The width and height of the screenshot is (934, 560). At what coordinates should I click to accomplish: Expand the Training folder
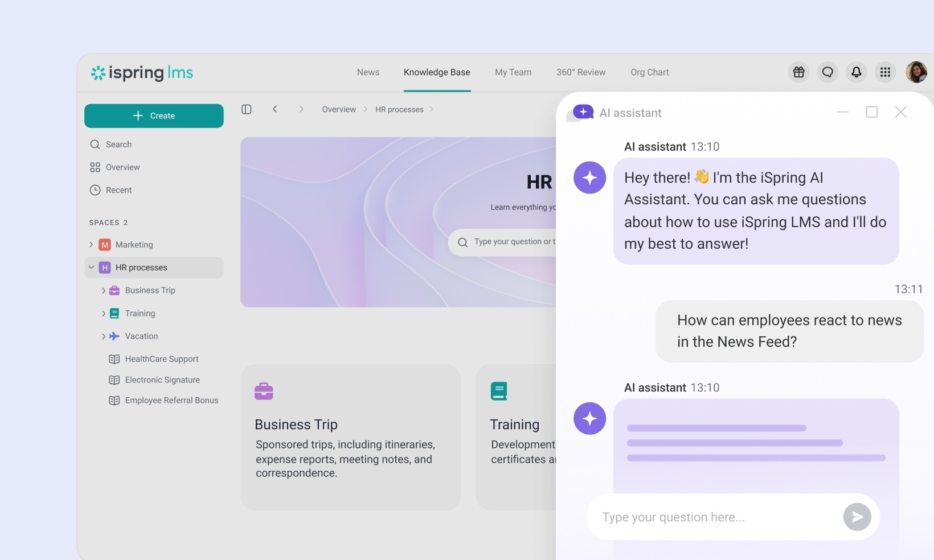104,314
